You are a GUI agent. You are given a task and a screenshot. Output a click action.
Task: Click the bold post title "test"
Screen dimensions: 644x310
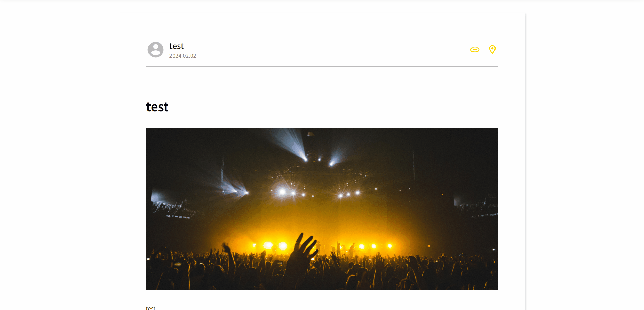point(157,107)
